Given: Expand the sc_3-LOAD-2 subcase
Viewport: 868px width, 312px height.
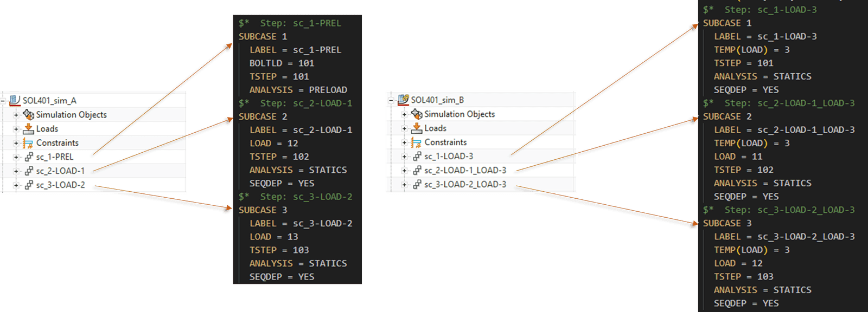Looking at the screenshot, I should 16,185.
